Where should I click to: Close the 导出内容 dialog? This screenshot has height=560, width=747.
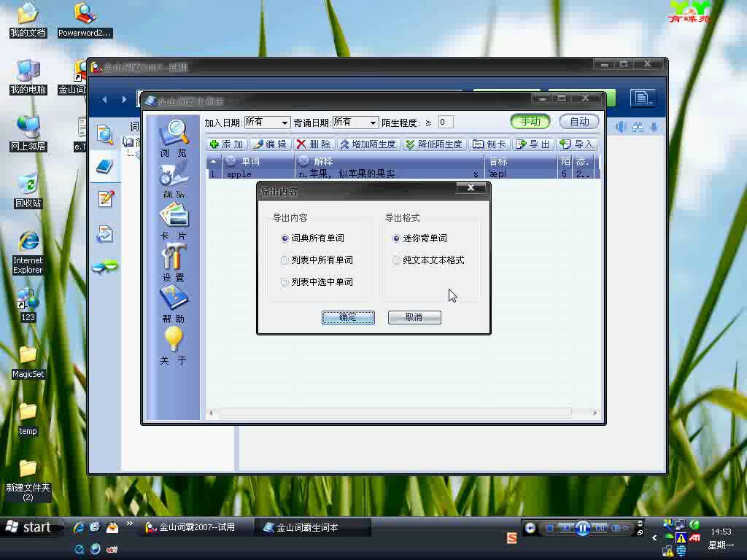(x=471, y=187)
